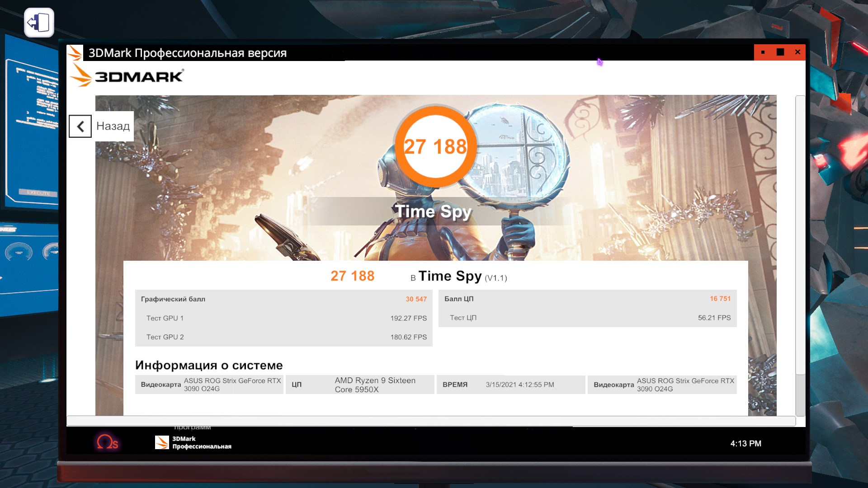868x488 pixels.
Task: Click the EXECUTE button on the left background monitor
Action: (38, 193)
